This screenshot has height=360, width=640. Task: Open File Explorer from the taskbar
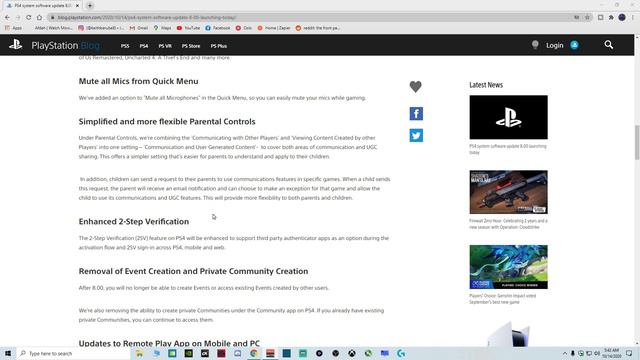click(x=140, y=353)
